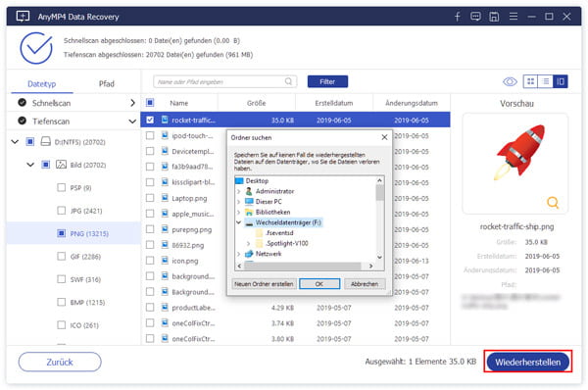Click the file icon of purepng.png
Image resolution: width=588 pixels, height=390 pixels.
pos(165,228)
